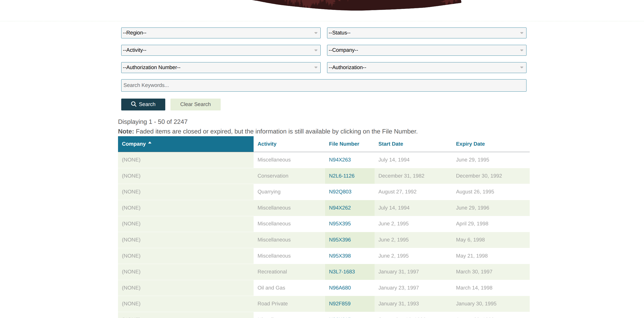The image size is (644, 318).
Task: Open the Region dropdown
Action: click(221, 33)
